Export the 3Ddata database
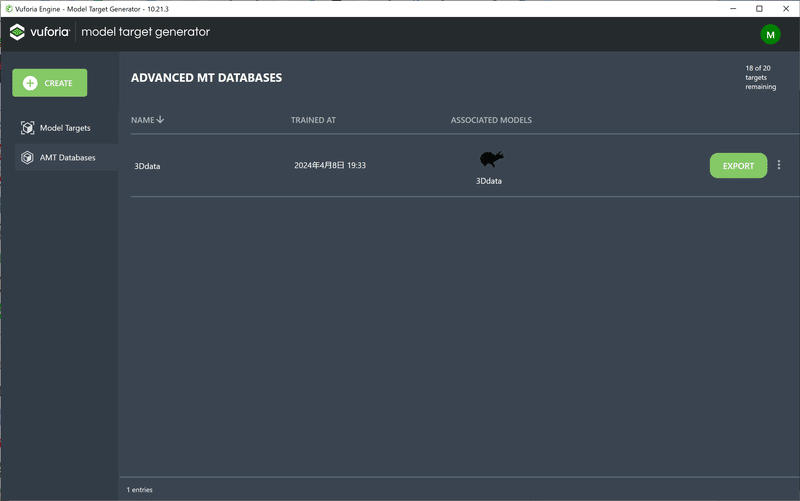Image resolution: width=800 pixels, height=501 pixels. pyautogui.click(x=738, y=166)
